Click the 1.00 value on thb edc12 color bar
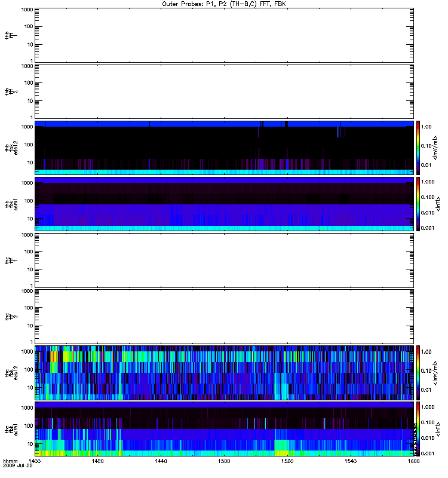The width and height of the screenshot is (448, 478). point(426,127)
